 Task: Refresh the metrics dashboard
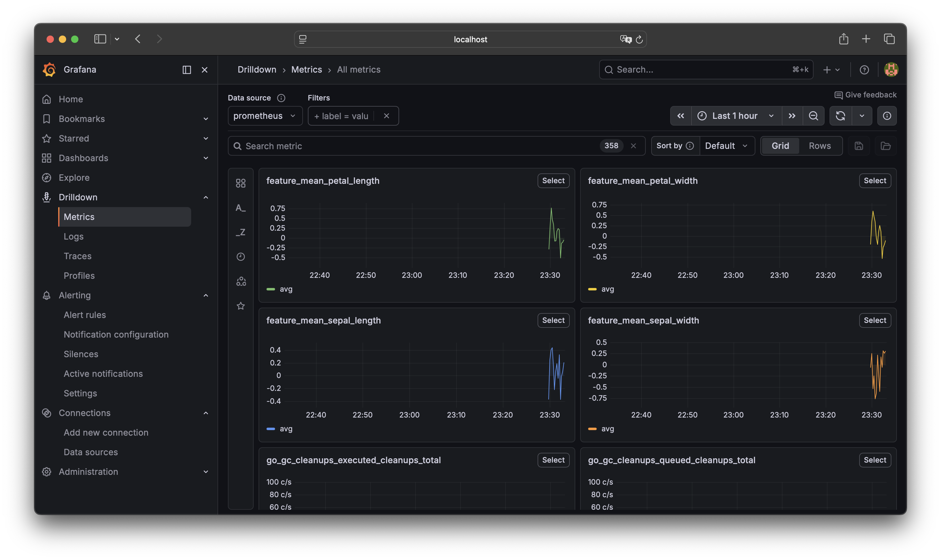tap(840, 116)
